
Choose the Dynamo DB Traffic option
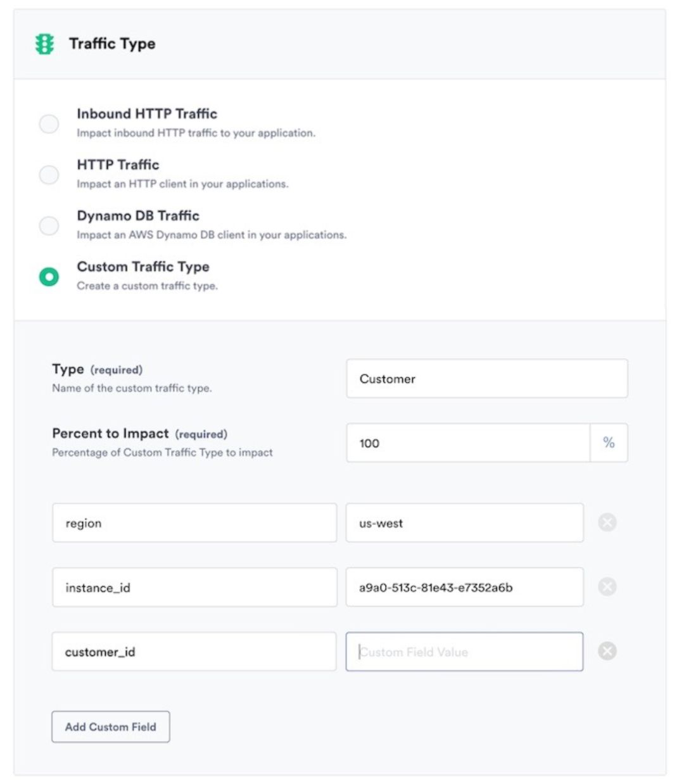pyautogui.click(x=49, y=225)
